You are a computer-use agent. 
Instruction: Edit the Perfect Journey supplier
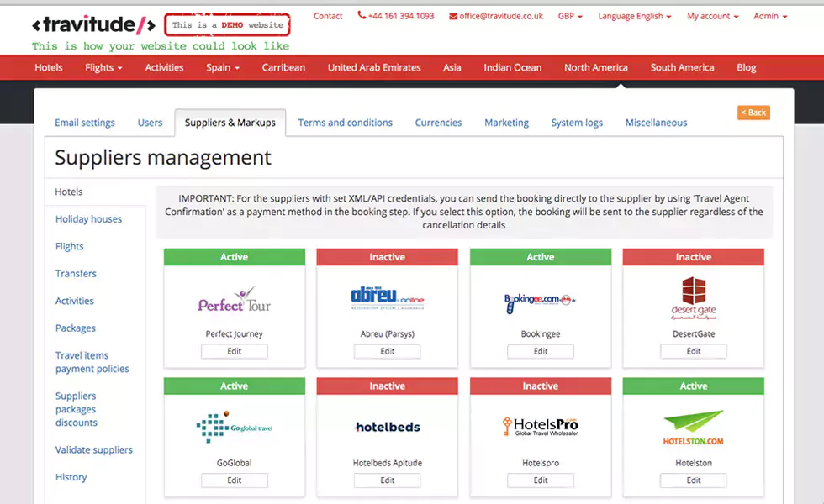point(234,351)
